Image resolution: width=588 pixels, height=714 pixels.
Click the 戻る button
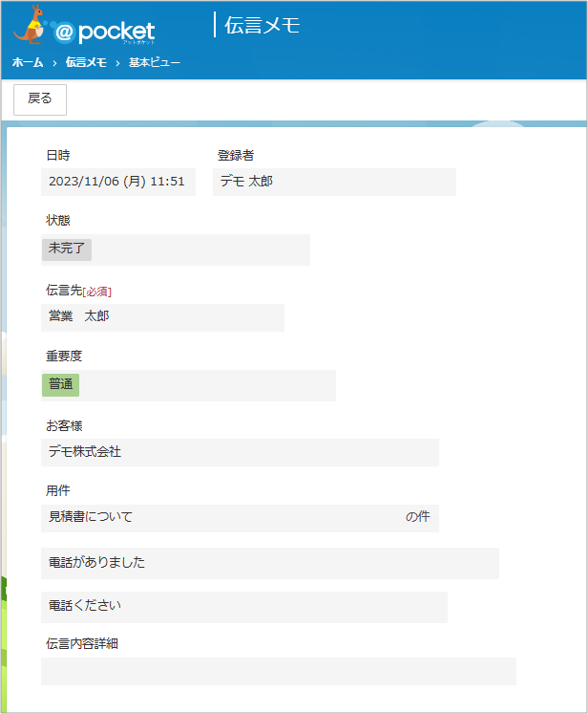(x=40, y=99)
